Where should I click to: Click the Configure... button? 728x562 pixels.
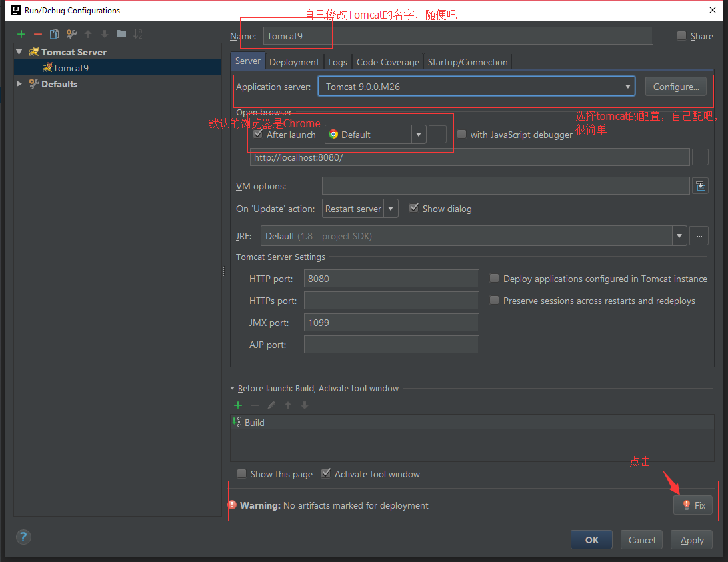[675, 87]
